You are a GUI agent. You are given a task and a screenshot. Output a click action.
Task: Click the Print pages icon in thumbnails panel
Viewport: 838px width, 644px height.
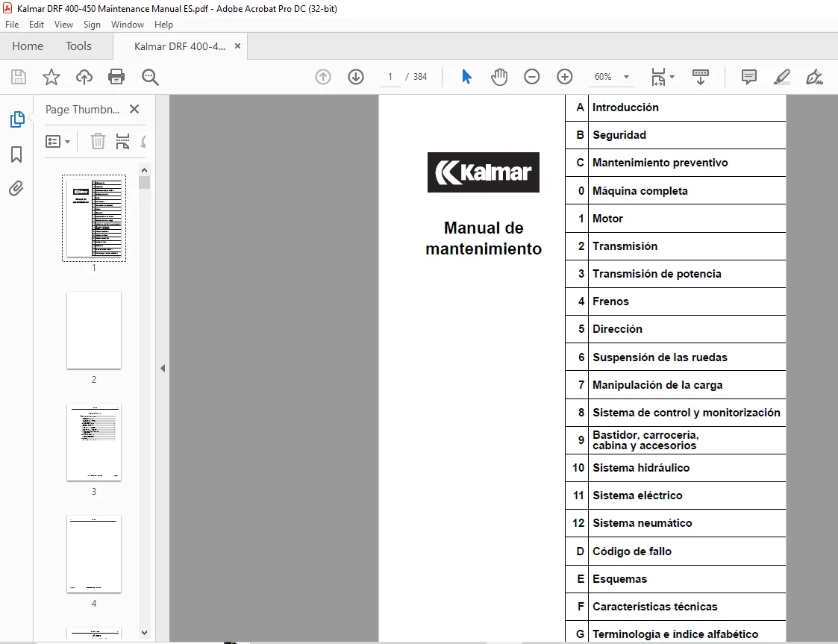click(x=122, y=141)
